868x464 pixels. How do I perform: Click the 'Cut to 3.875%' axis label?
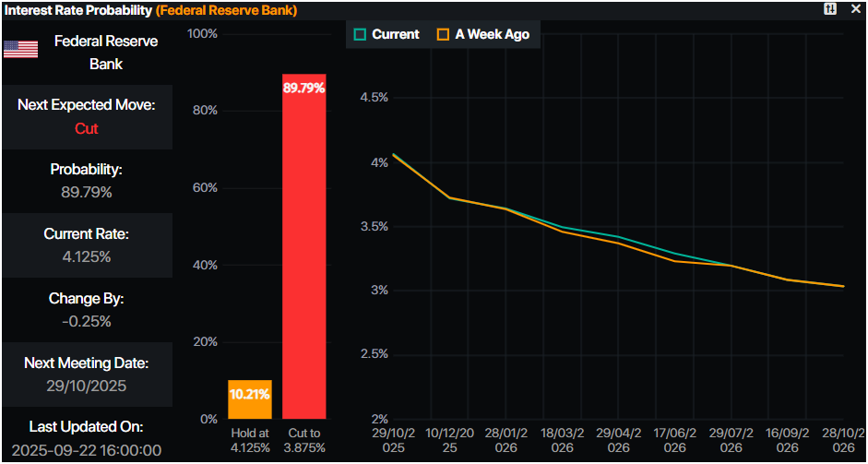click(x=303, y=440)
